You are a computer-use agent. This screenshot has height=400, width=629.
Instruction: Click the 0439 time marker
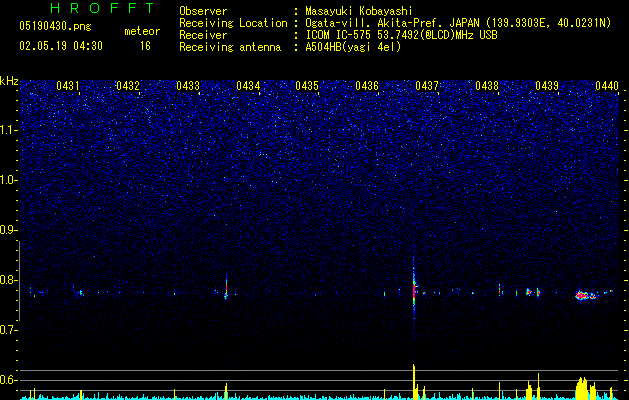pyautogui.click(x=547, y=86)
